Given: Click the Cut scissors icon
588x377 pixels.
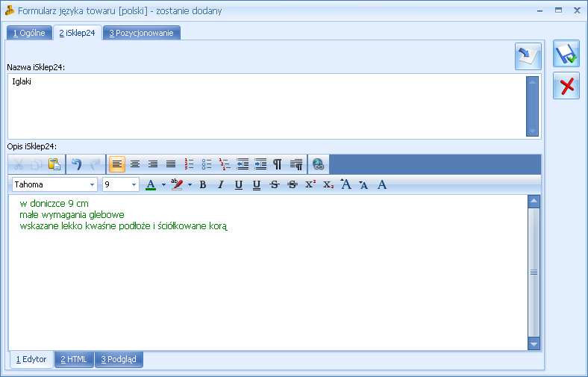Looking at the screenshot, I should (19, 164).
